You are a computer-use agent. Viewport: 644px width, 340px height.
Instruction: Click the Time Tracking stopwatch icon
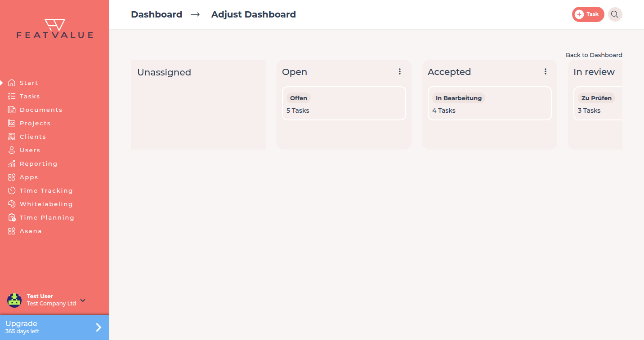tap(12, 190)
